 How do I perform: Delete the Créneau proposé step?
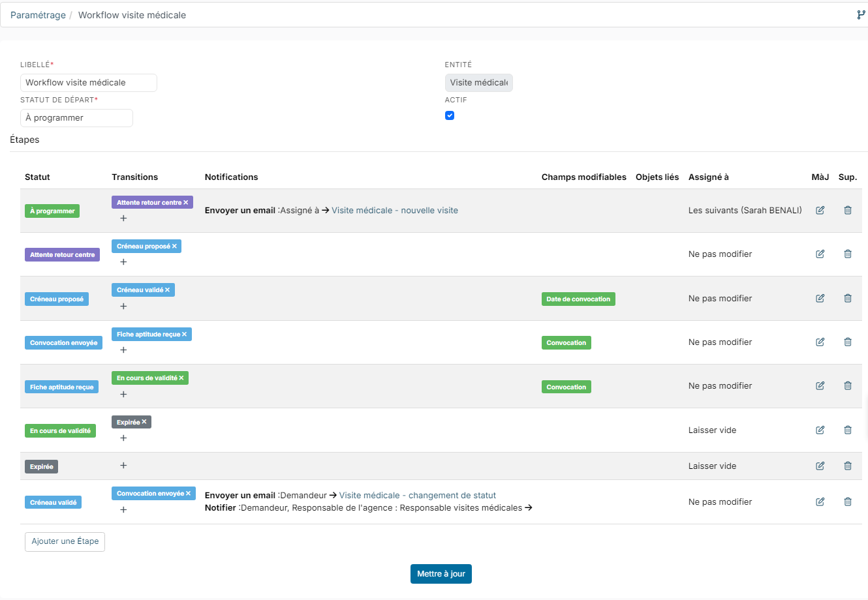848,298
